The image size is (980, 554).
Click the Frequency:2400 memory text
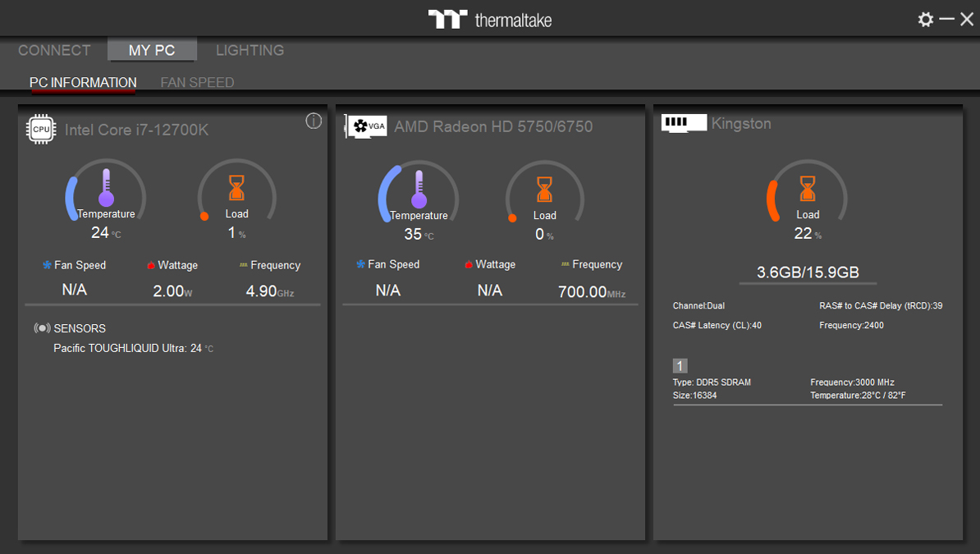pyautogui.click(x=851, y=325)
